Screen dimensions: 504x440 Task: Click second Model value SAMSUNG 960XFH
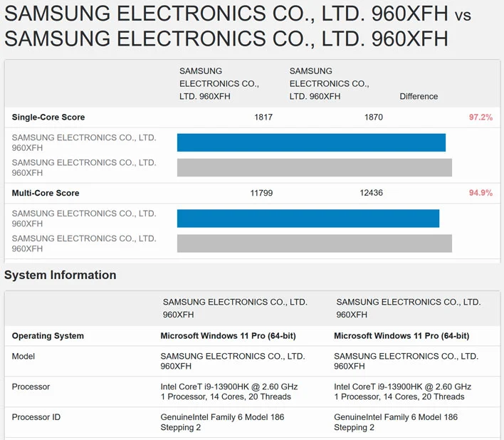[x=406, y=361]
